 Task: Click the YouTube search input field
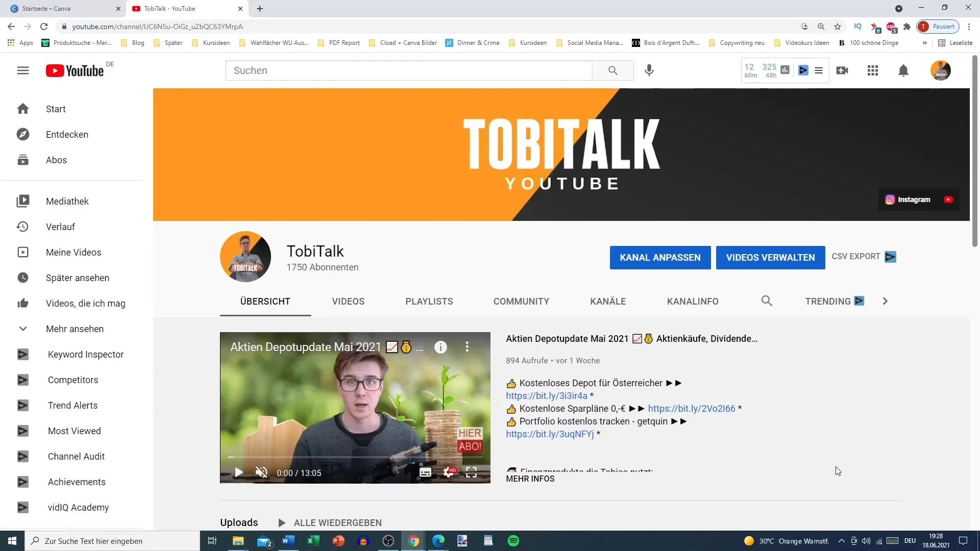point(408,70)
